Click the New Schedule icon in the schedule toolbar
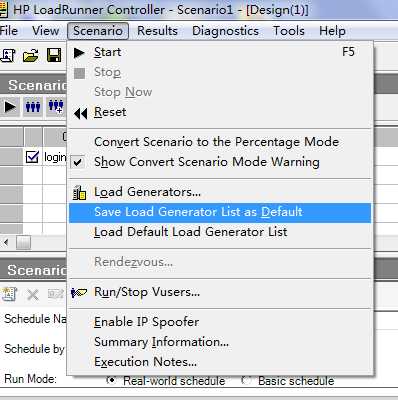 coord(9,294)
